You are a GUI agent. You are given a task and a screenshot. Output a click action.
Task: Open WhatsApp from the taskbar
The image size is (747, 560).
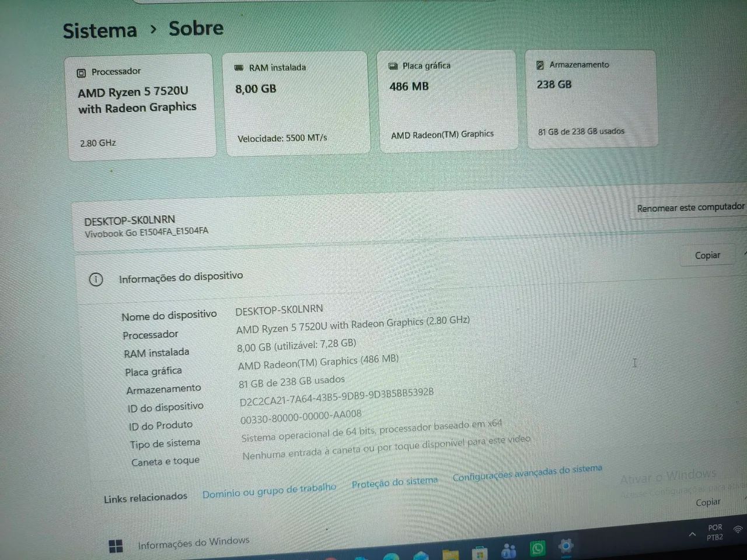tap(537, 548)
